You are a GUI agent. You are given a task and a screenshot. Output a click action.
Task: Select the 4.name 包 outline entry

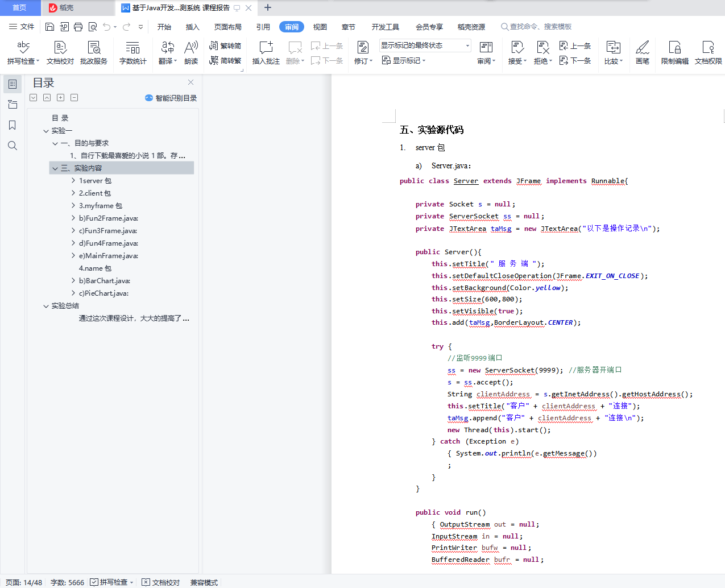pos(95,268)
